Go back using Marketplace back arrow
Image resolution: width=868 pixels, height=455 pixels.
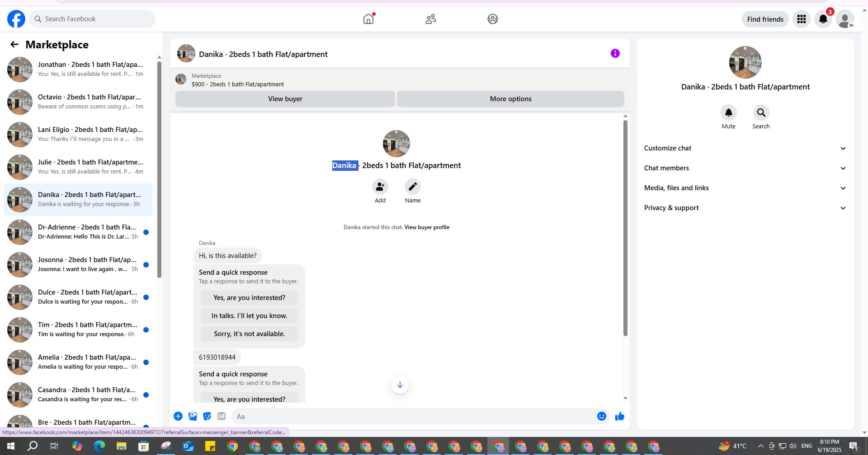point(14,44)
